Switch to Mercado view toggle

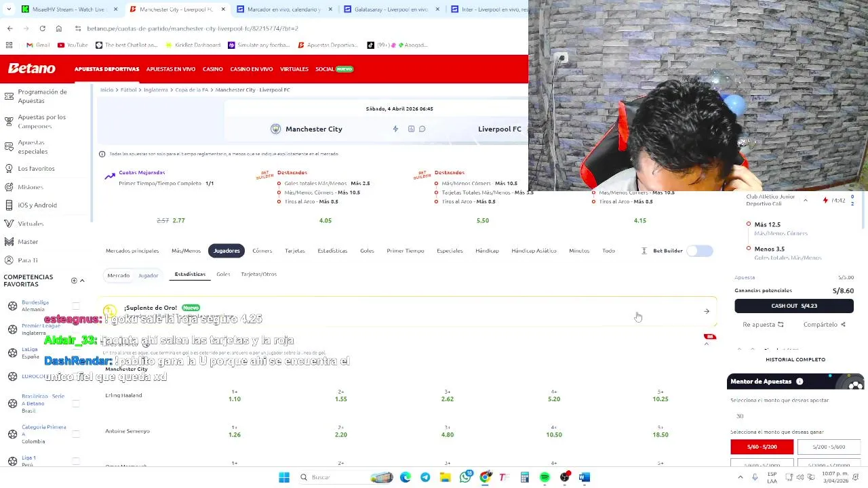(118, 275)
